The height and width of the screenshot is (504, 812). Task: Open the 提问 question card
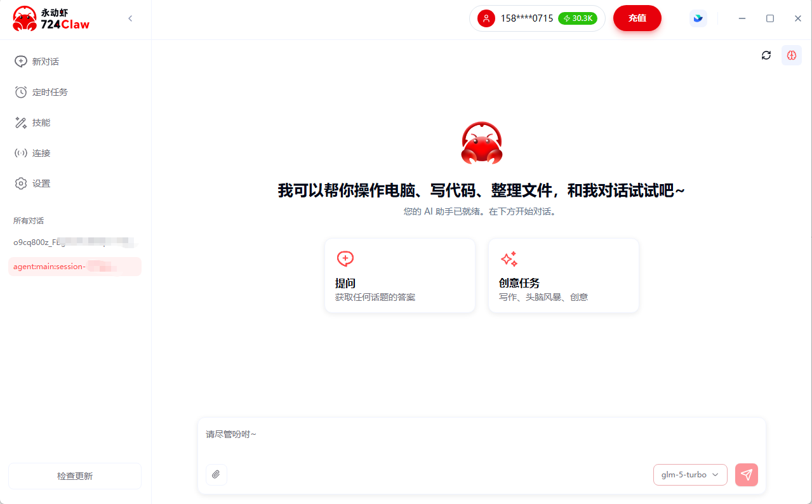click(x=399, y=275)
